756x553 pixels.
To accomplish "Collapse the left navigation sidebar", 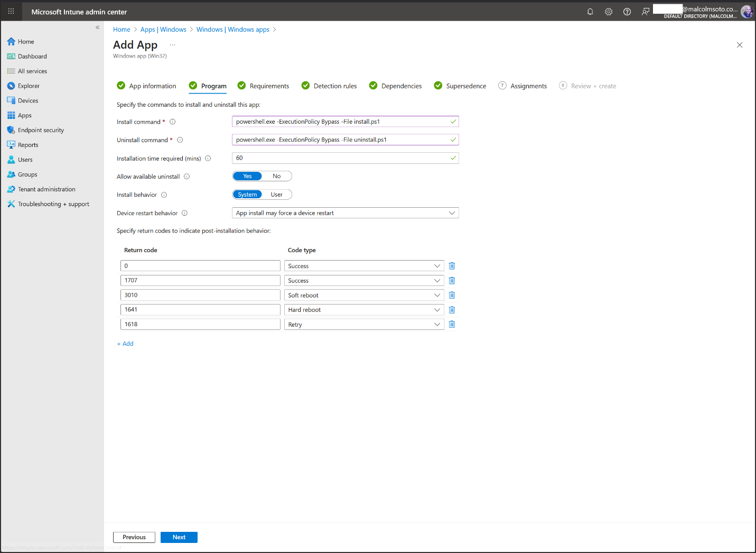I will [x=97, y=27].
